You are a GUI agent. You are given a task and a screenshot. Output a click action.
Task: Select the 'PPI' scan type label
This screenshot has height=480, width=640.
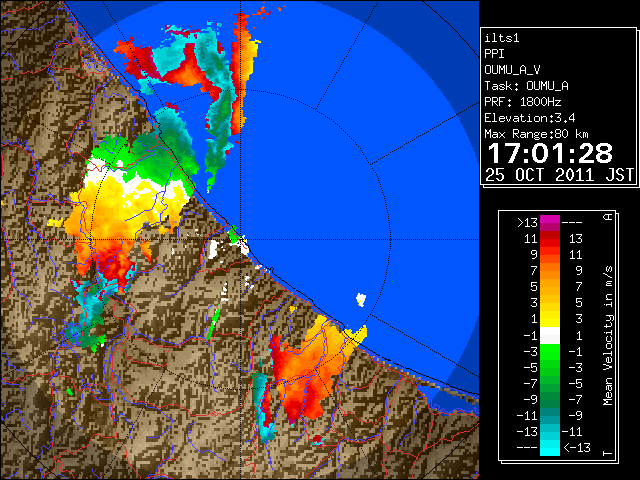tap(494, 54)
